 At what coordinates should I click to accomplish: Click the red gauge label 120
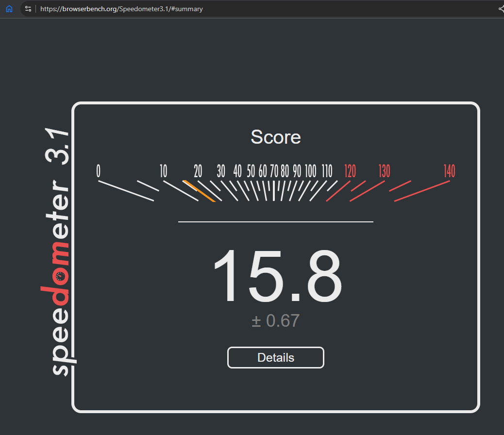pyautogui.click(x=350, y=171)
